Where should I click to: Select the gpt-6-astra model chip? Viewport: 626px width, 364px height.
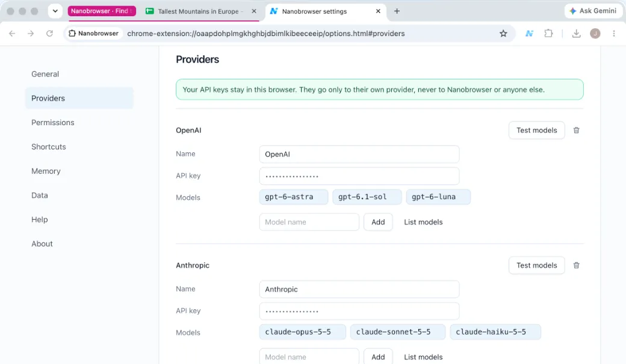coord(294,197)
